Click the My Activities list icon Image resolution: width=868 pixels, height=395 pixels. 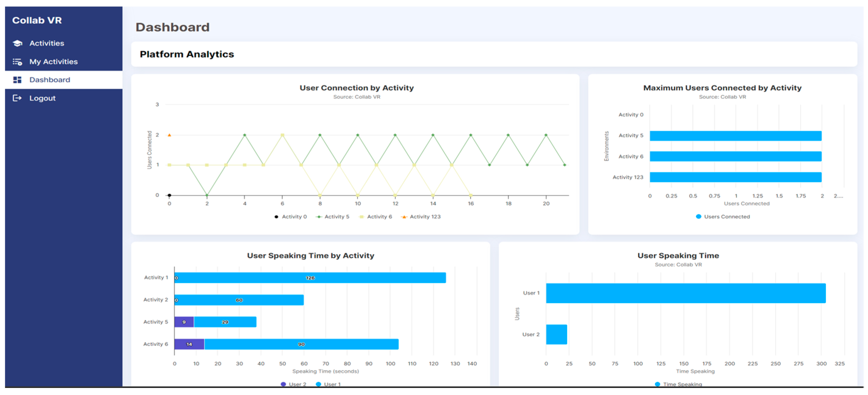[17, 62]
